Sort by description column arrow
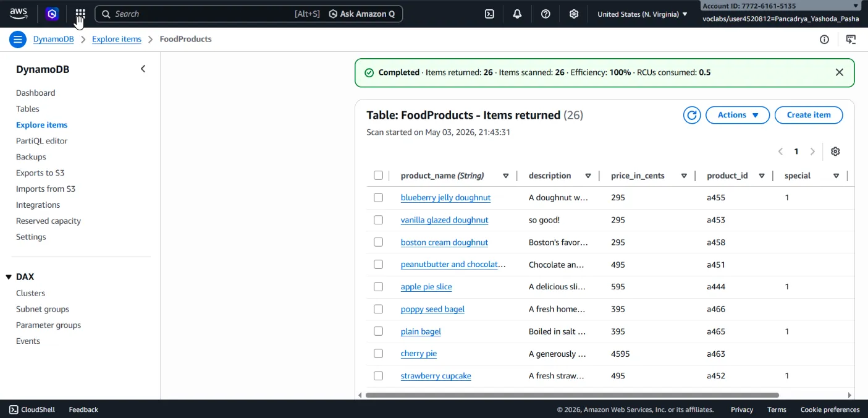The image size is (868, 418). coord(588,176)
